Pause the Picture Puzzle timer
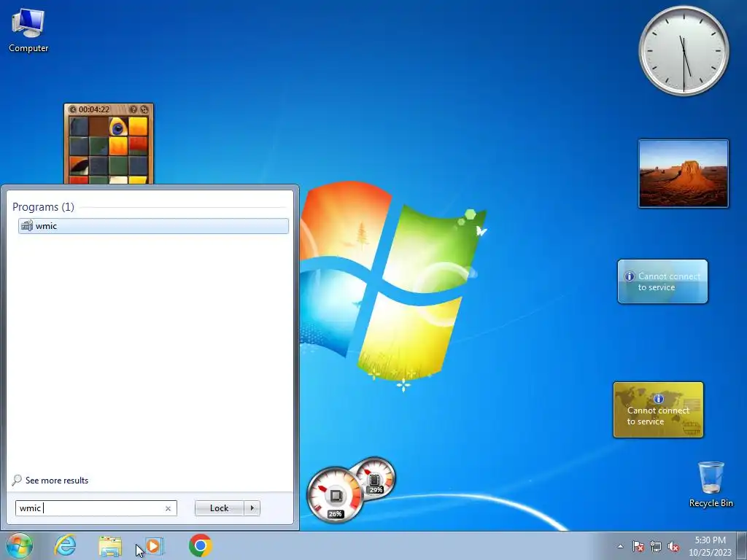747x560 pixels. [72, 109]
